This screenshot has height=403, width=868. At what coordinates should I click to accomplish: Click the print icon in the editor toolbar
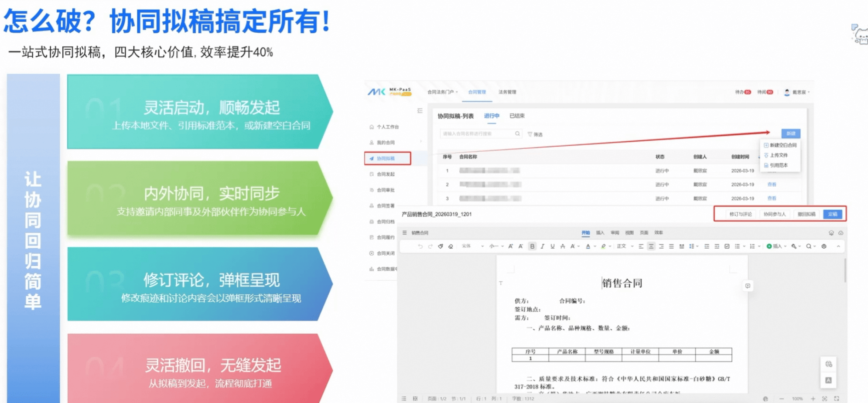(x=824, y=246)
